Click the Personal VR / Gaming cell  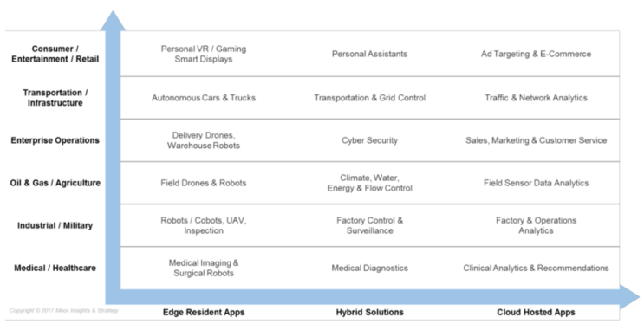click(204, 54)
